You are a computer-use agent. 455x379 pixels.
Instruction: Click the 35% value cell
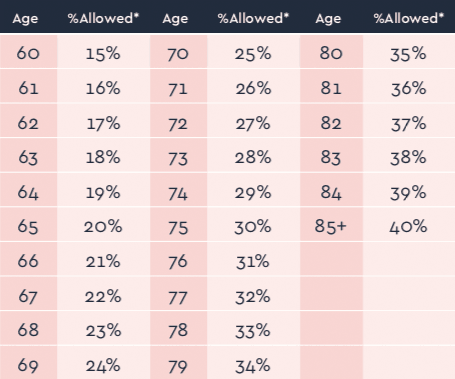click(409, 51)
